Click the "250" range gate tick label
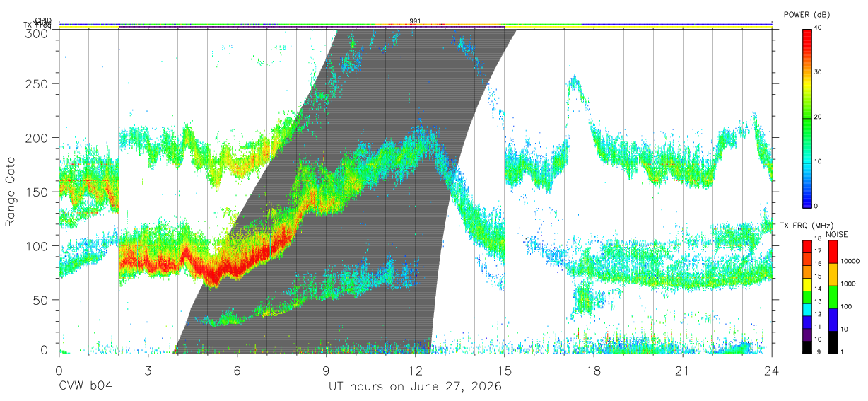Image resolution: width=868 pixels, height=401 pixels. (x=37, y=83)
